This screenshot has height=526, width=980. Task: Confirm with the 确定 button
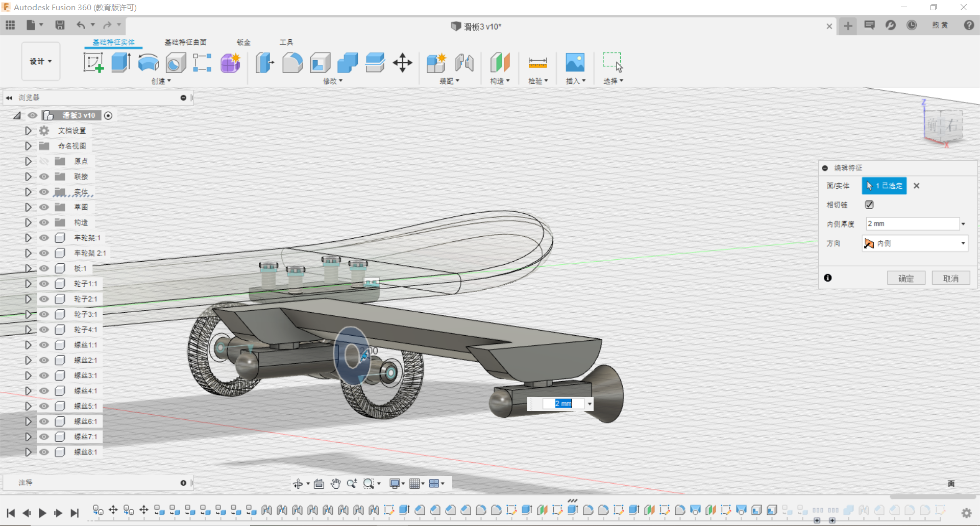click(x=906, y=278)
